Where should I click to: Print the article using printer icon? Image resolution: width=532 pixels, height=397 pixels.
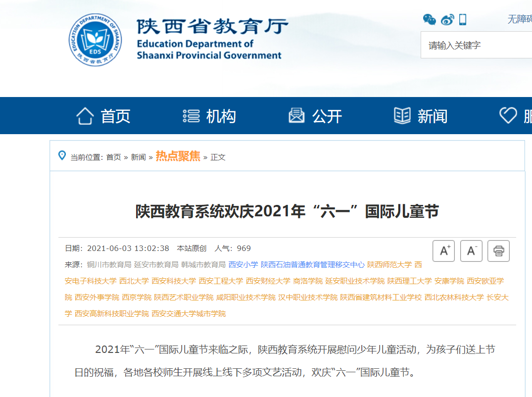click(498, 251)
